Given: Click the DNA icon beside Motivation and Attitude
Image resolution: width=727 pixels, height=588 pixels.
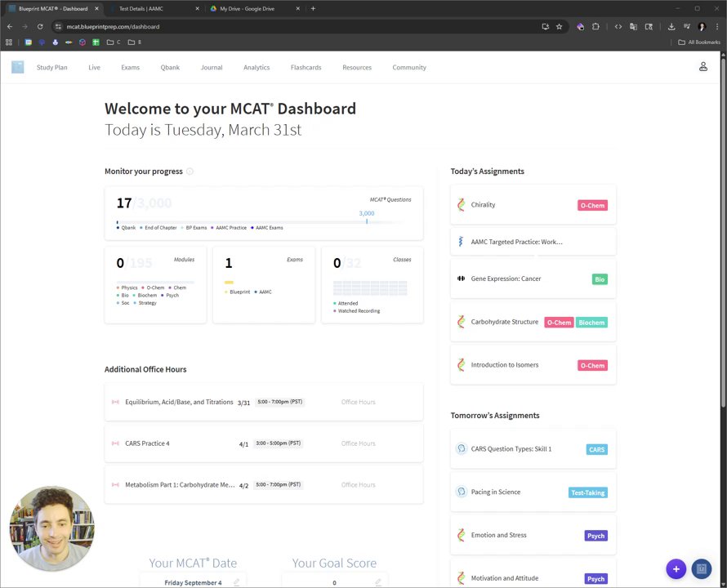Looking at the screenshot, I should (x=461, y=578).
